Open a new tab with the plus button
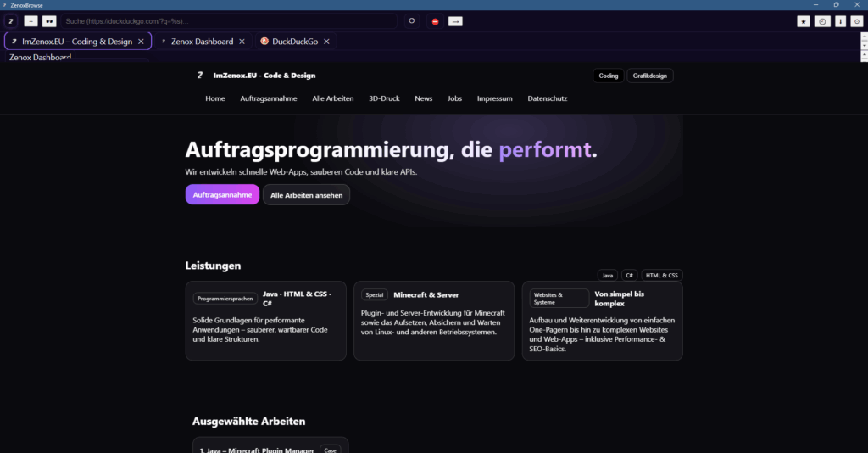This screenshot has height=453, width=868. pos(31,21)
